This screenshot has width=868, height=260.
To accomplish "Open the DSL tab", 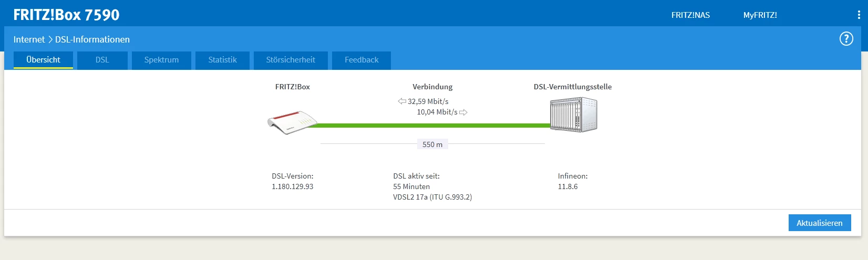I will tap(102, 60).
